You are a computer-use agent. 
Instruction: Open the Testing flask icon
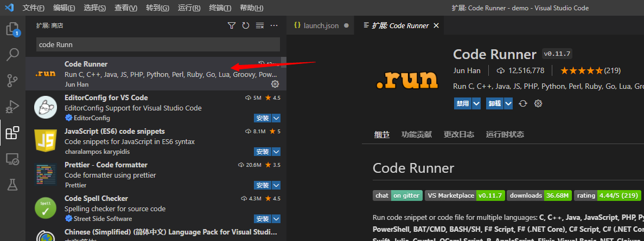(12, 185)
